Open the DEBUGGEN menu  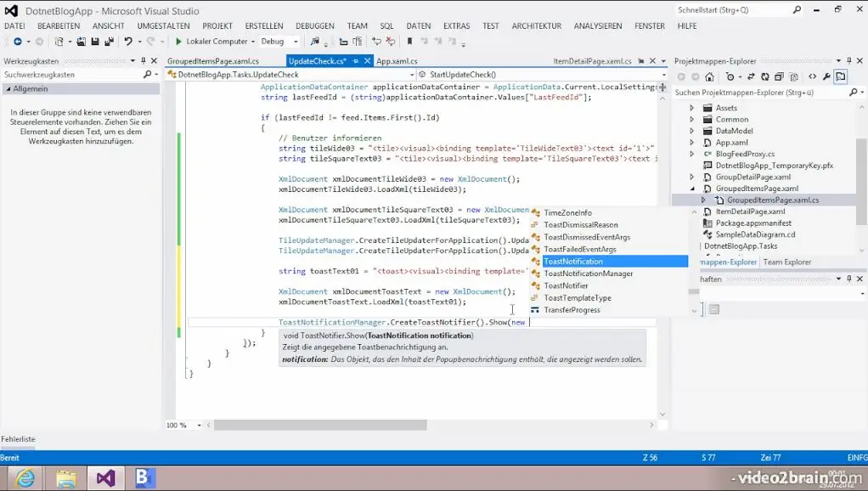pos(315,26)
